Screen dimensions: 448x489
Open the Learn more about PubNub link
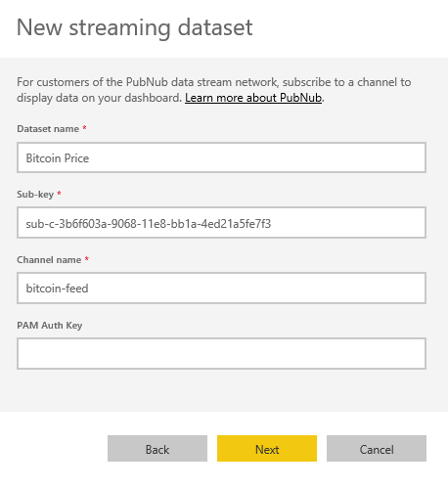pos(253,98)
